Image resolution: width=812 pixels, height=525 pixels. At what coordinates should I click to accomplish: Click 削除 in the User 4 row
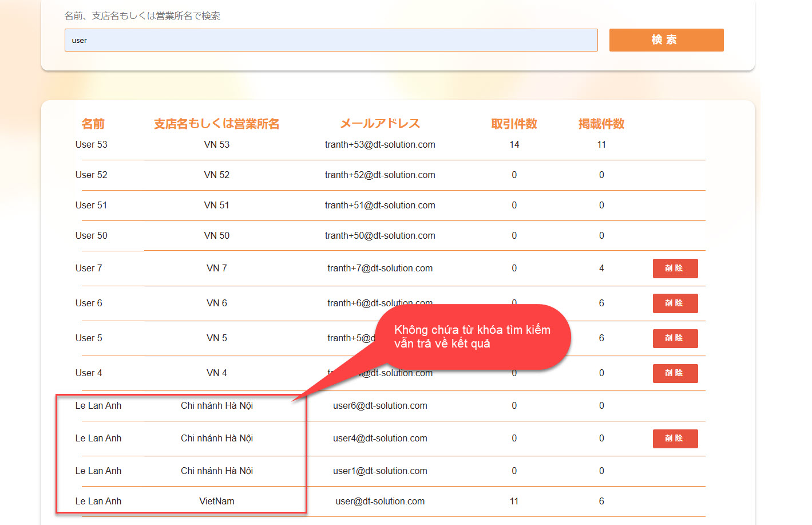[x=675, y=373]
